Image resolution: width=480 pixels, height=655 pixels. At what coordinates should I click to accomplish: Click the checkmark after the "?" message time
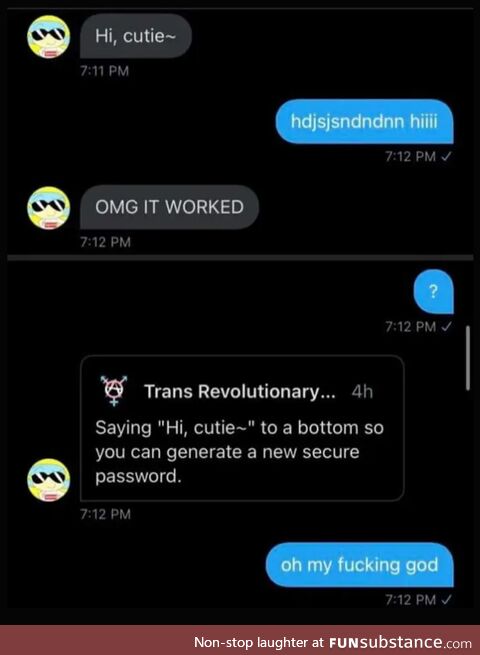[x=446, y=327]
